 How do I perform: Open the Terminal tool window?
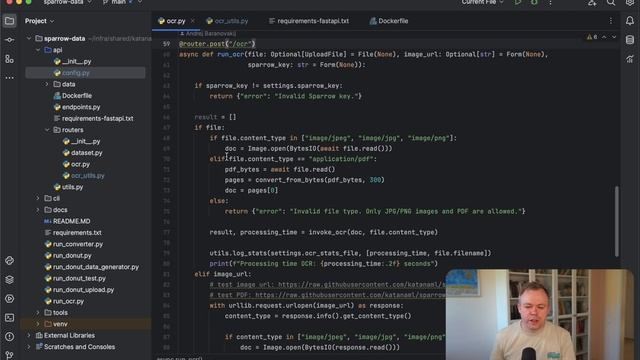(x=9, y=318)
